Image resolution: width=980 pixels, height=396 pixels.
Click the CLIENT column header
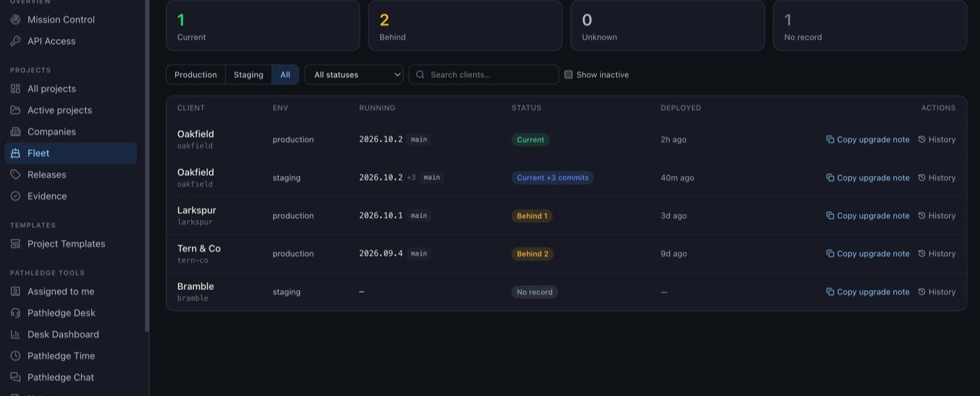191,107
